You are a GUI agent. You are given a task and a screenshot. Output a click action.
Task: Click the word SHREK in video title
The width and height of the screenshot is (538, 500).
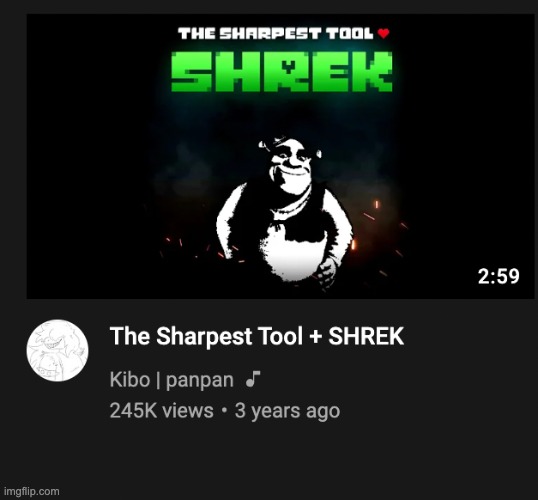pyautogui.click(x=366, y=336)
